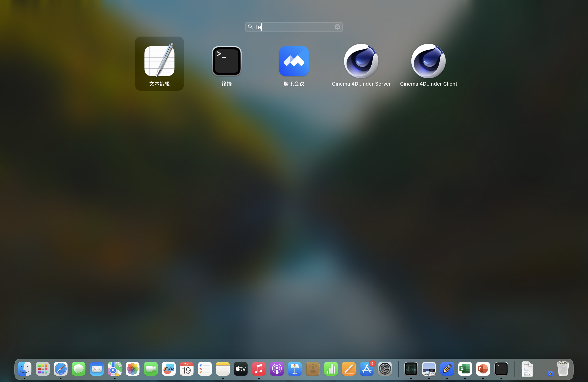Screen dimensions: 588x382
Task: Open Finder from the Dock
Action: [24, 369]
